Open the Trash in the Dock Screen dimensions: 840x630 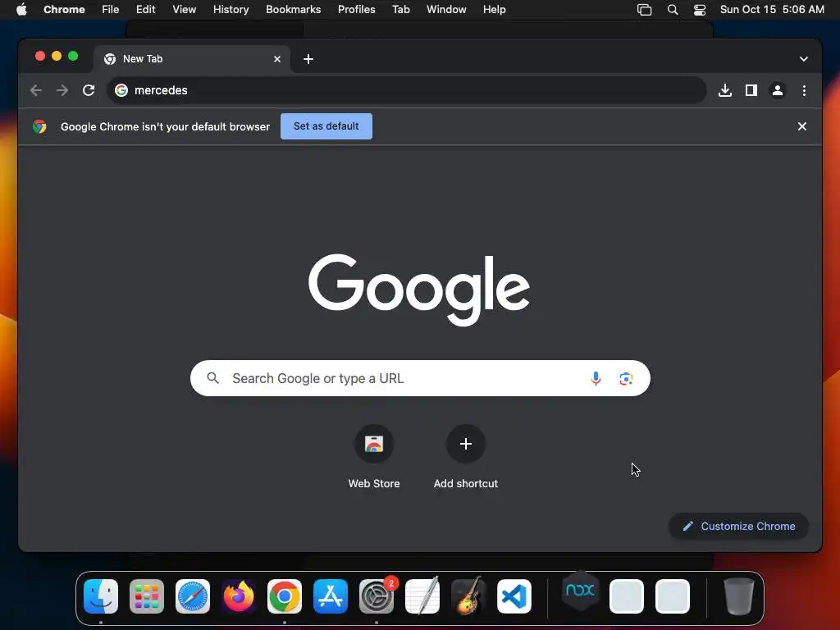pyautogui.click(x=739, y=596)
